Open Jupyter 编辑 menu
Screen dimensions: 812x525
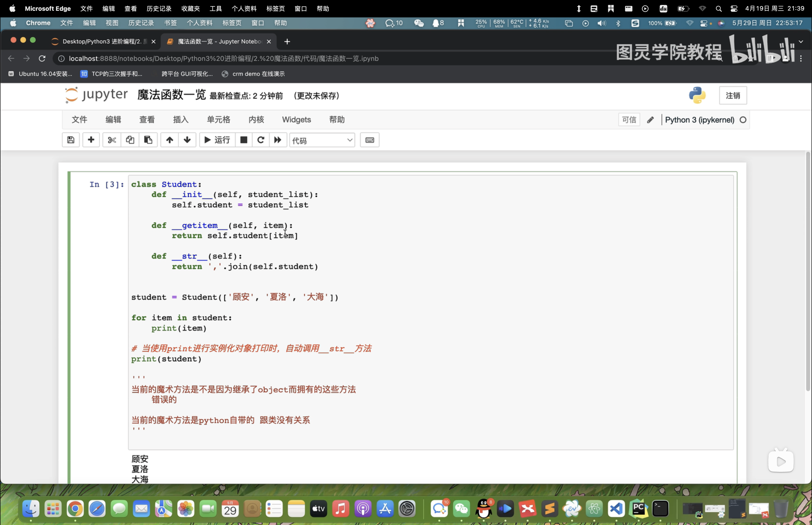(x=113, y=120)
